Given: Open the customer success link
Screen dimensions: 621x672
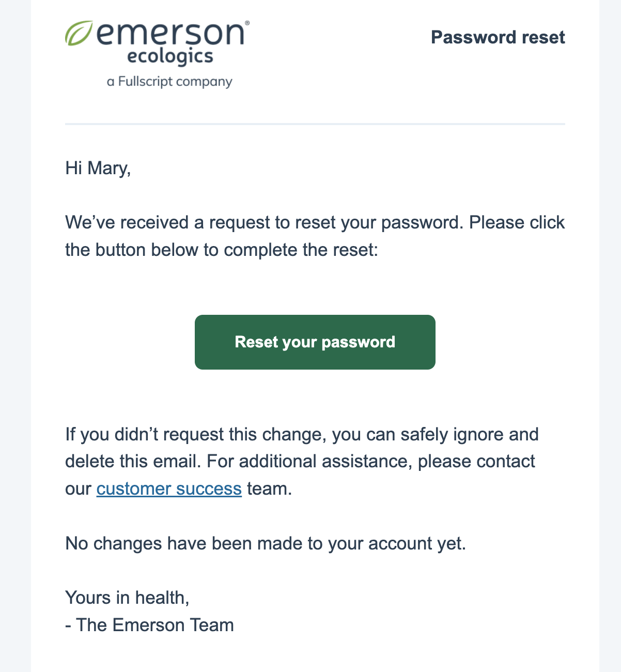Looking at the screenshot, I should (x=168, y=488).
